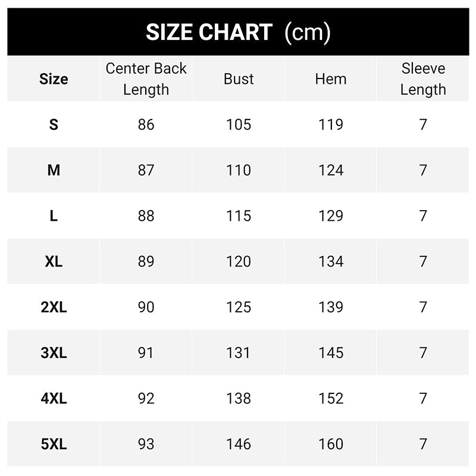Select the Size column header

tap(54, 79)
